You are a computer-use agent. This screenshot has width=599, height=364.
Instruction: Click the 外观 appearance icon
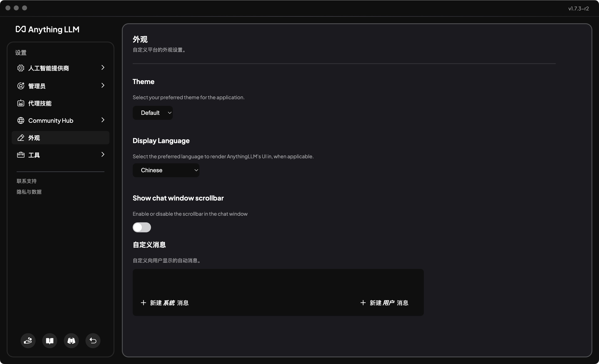click(21, 137)
